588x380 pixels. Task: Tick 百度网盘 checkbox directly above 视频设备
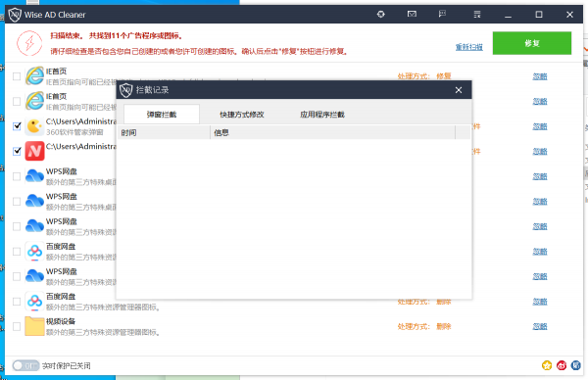pos(17,302)
